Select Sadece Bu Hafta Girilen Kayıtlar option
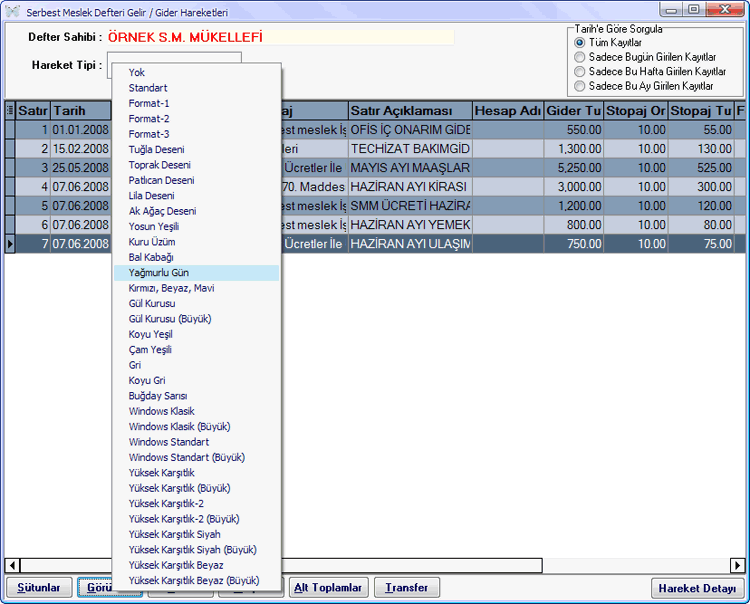The image size is (750, 604). [x=579, y=71]
